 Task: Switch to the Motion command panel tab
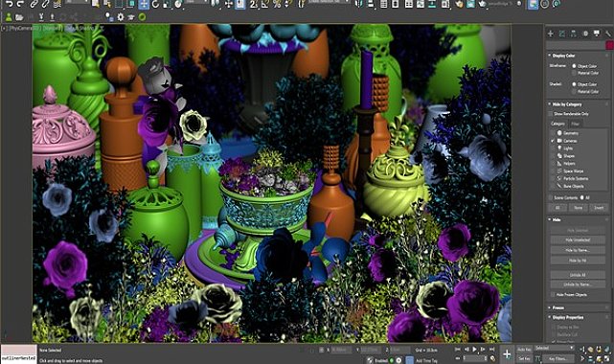pyautogui.click(x=585, y=34)
